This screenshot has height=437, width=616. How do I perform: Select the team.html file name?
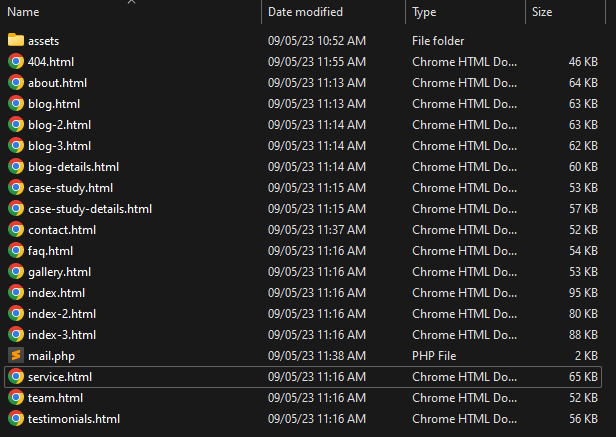pos(56,397)
